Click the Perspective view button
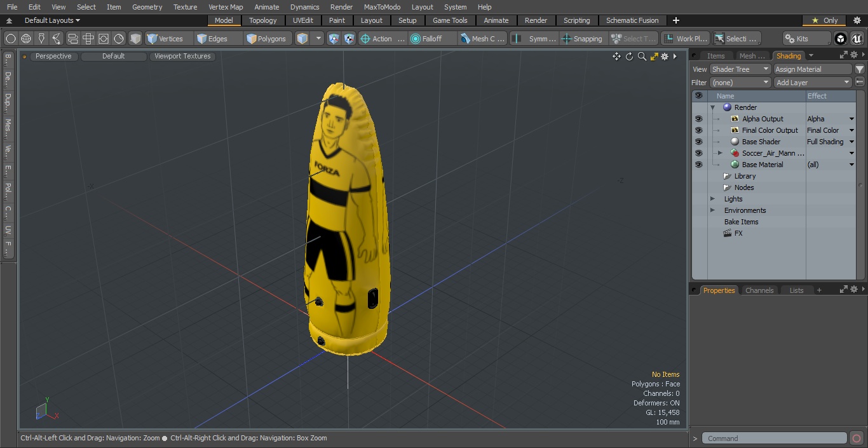This screenshot has width=868, height=448. coord(53,57)
